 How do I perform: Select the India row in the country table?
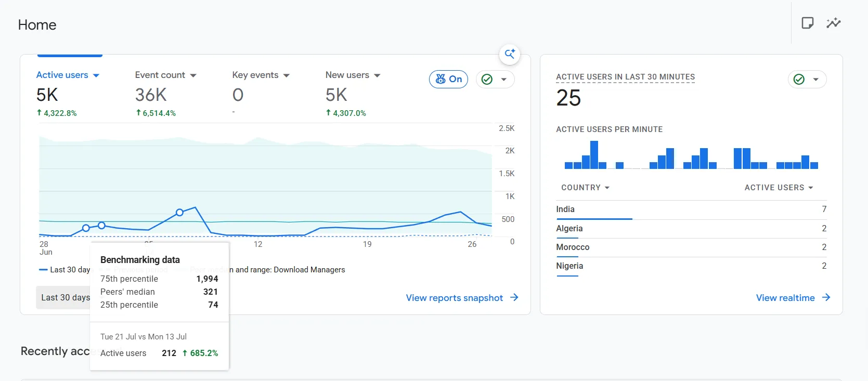pyautogui.click(x=691, y=209)
